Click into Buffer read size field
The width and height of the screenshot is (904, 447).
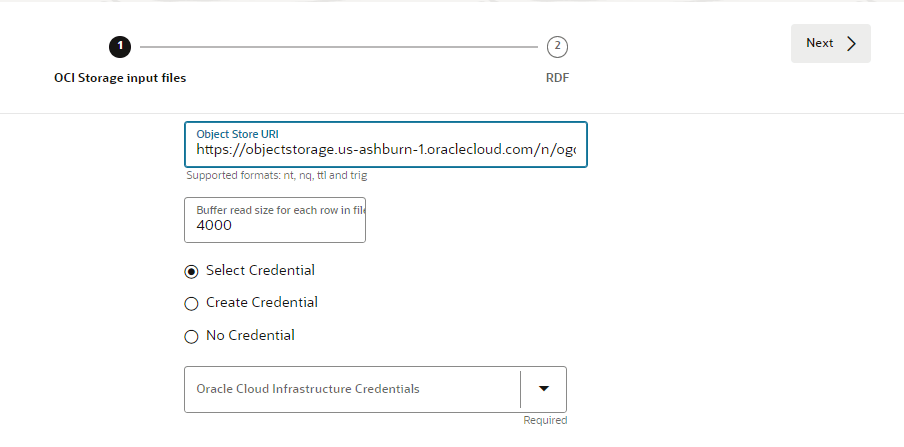coord(275,225)
